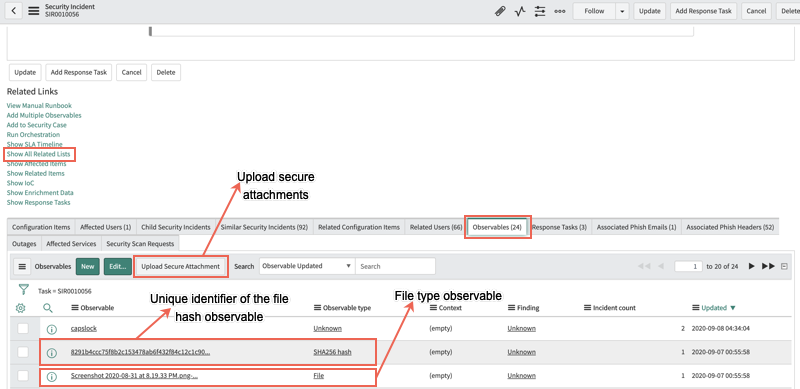
Task: Switch to Configuration Items tab
Action: tap(41, 227)
